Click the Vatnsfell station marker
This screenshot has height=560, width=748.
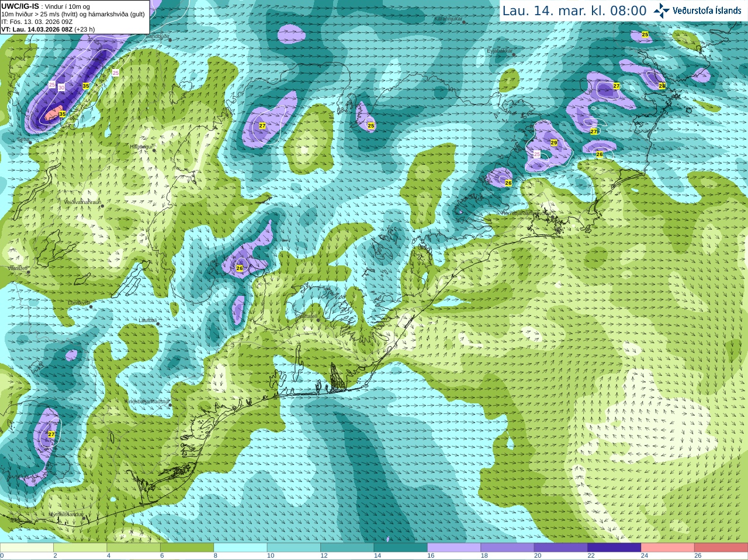click(x=28, y=272)
